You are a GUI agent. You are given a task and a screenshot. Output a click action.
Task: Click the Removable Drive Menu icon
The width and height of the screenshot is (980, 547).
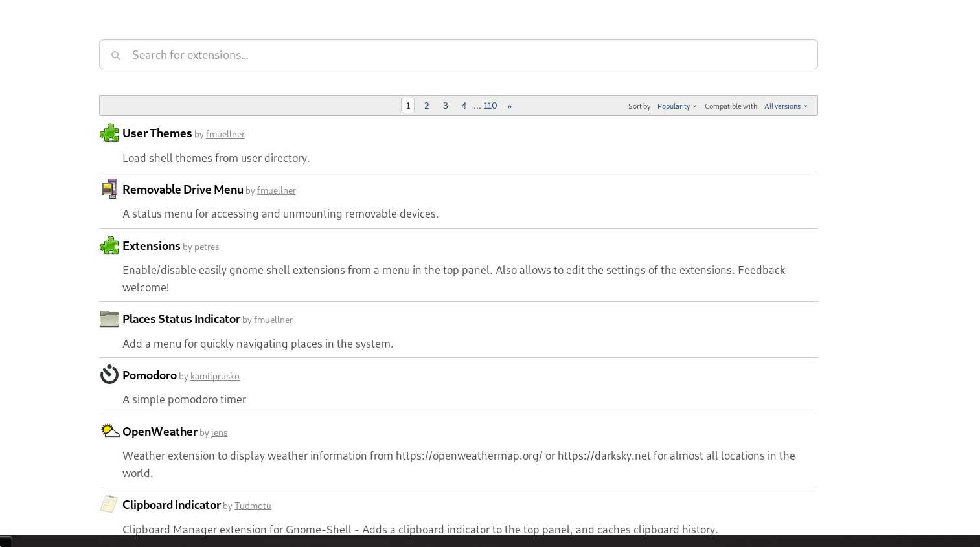tap(109, 189)
